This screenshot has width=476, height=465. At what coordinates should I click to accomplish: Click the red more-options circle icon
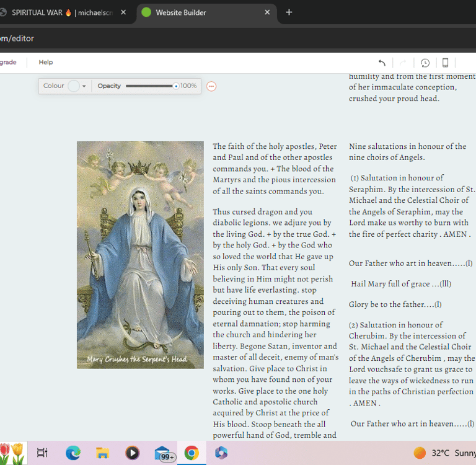211,86
